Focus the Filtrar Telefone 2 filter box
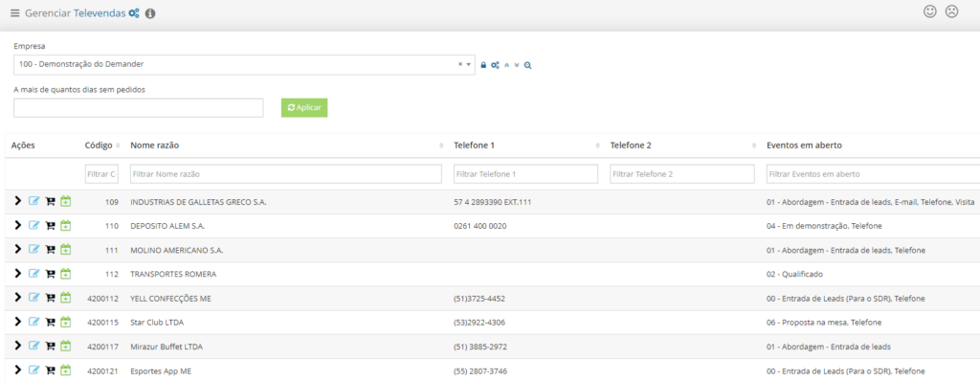Screen dimensions: 980x381 [681, 174]
